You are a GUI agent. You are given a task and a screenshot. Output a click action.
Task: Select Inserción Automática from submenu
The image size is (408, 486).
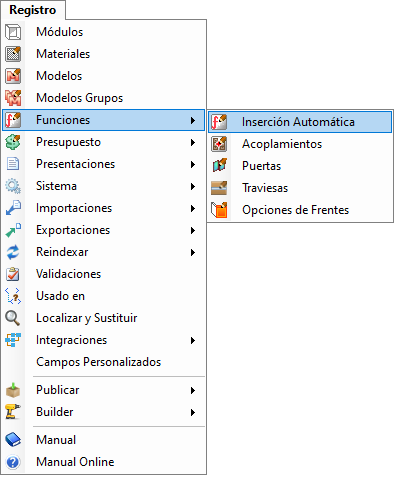click(x=300, y=122)
